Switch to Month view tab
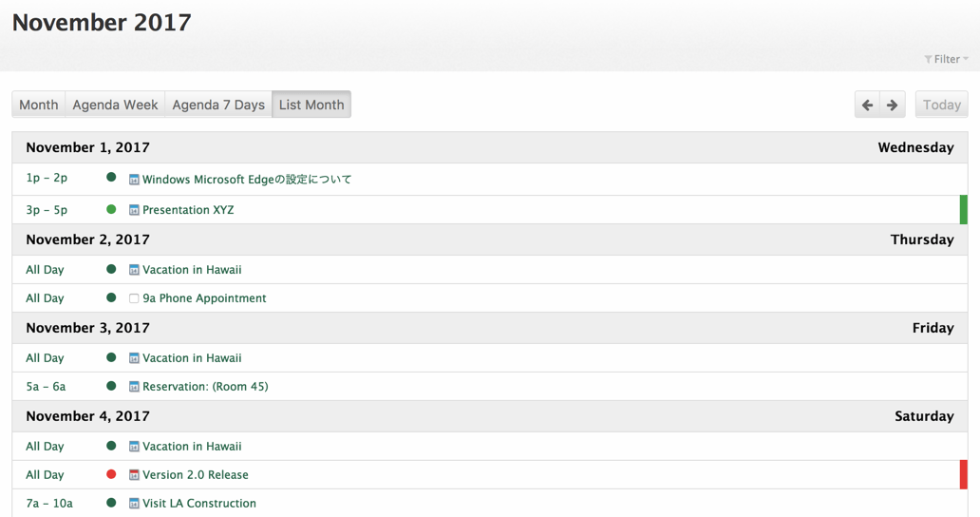Image resolution: width=980 pixels, height=517 pixels. pos(39,105)
